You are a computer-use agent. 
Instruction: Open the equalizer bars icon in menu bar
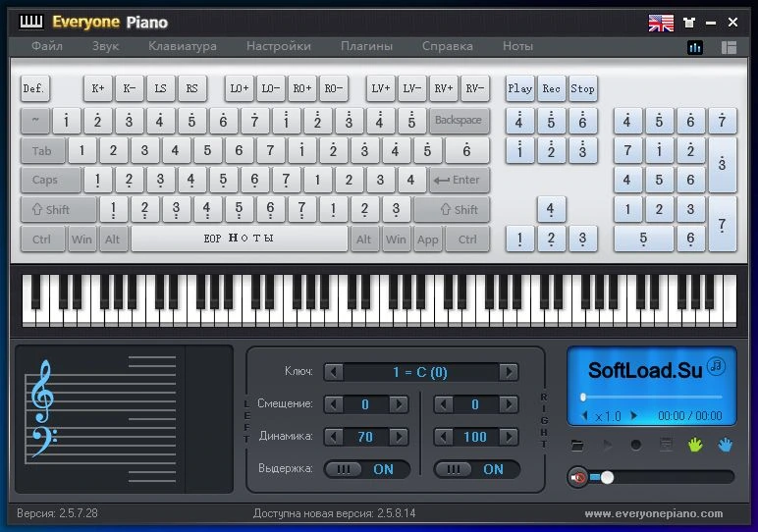pos(695,47)
